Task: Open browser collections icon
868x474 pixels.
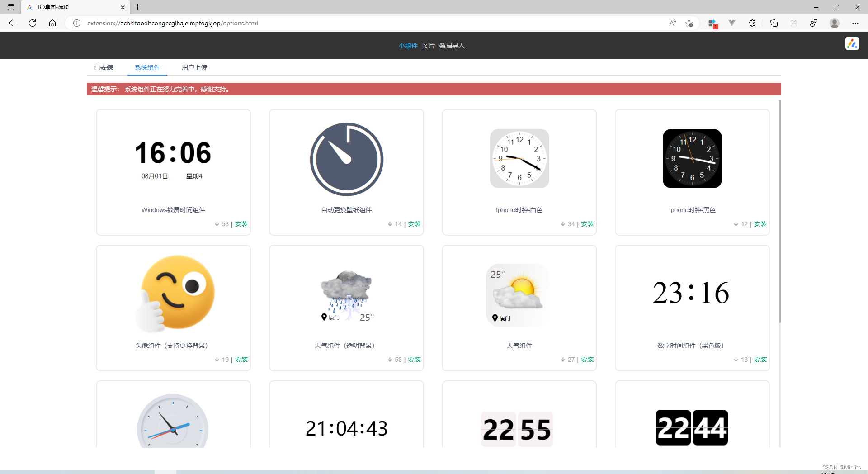Action: (x=774, y=23)
